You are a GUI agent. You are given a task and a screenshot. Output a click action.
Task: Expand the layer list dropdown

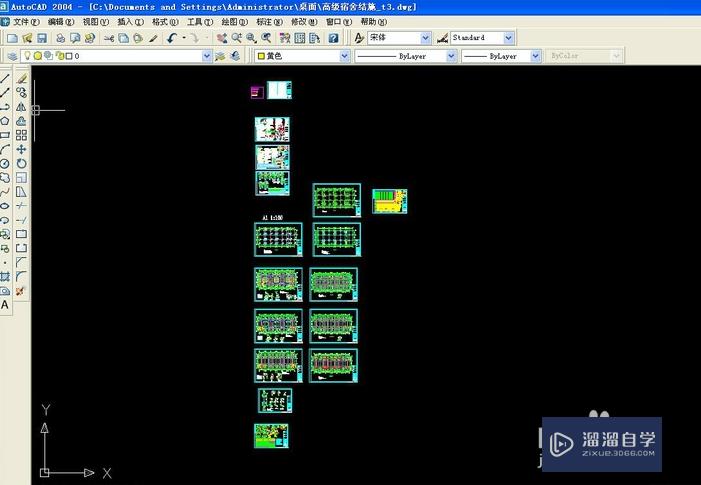coord(207,56)
